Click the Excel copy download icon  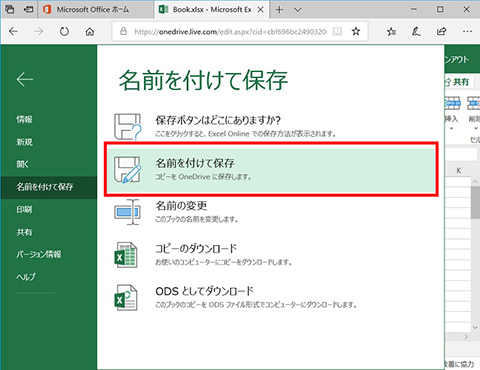pos(126,255)
